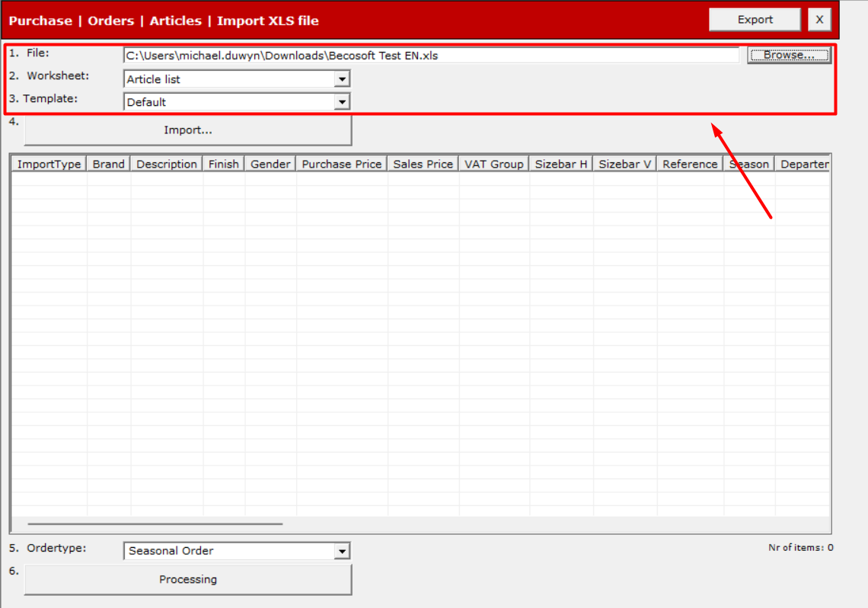868x608 pixels.
Task: Click the Purchase Price column header
Action: pyautogui.click(x=342, y=164)
